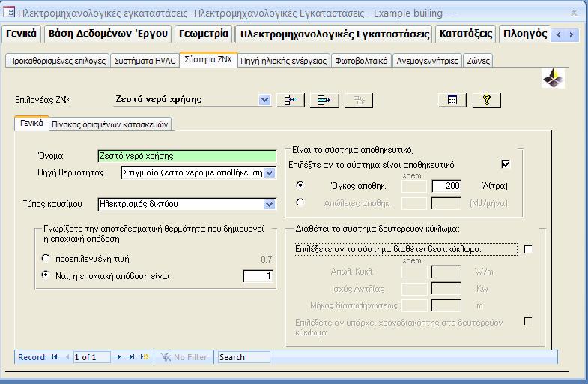Open Πηγή ηλιακής ενέργειας sub-tab
This screenshot has width=588, height=384.
283,61
